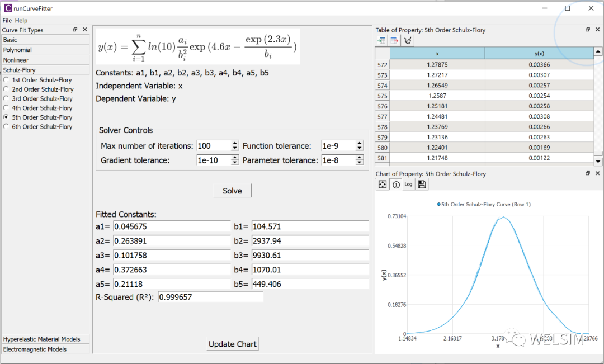The width and height of the screenshot is (604, 364).
Task: Click the Max number of iterations field
Action: tap(214, 145)
